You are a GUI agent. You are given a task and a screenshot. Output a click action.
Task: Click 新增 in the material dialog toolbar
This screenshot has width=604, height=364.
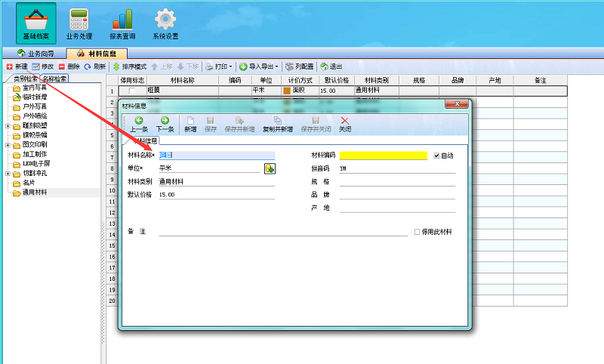tap(190, 124)
